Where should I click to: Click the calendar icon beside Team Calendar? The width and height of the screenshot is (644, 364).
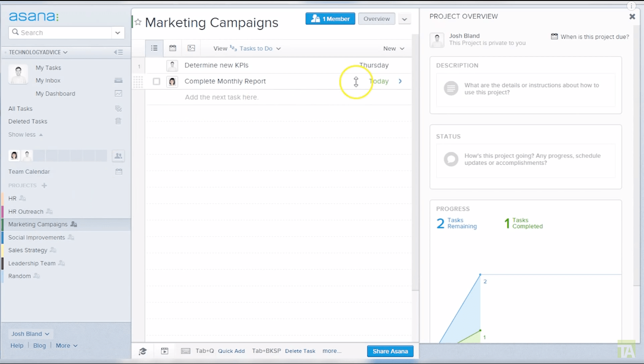119,171
